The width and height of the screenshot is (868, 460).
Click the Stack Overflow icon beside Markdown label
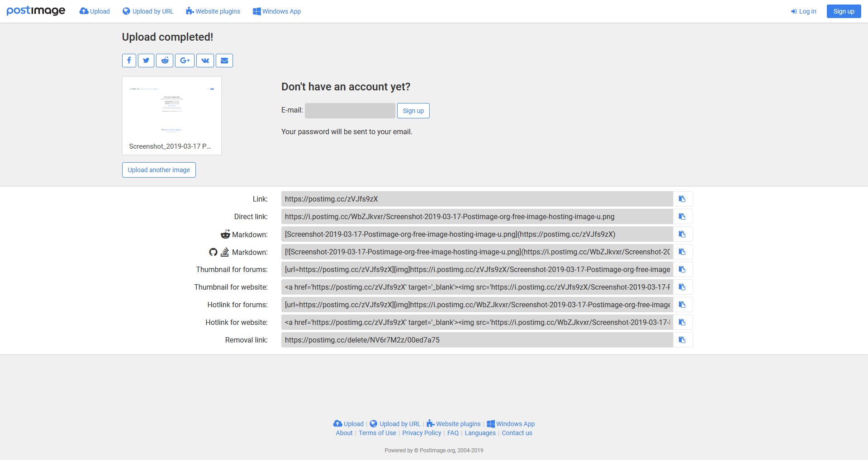click(225, 252)
